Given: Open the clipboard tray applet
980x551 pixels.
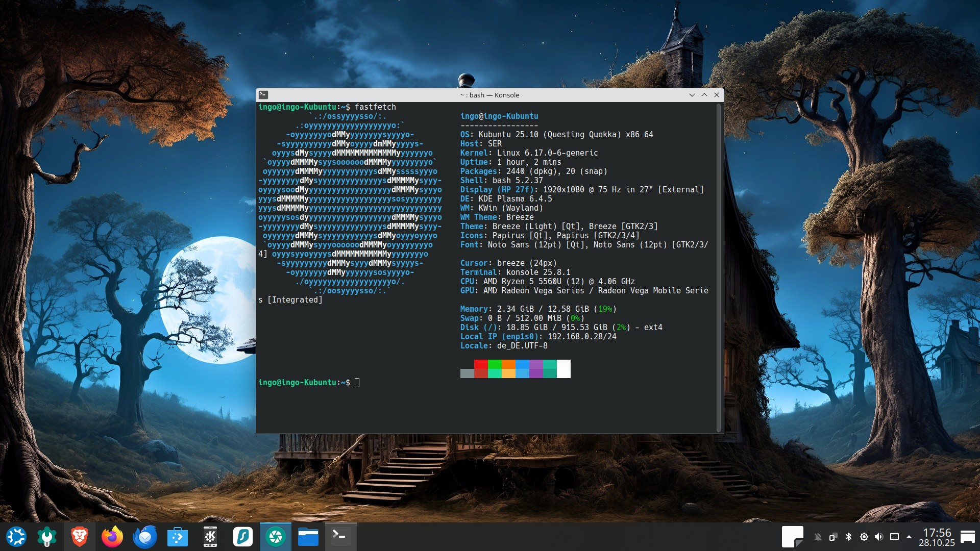Looking at the screenshot, I should click(833, 537).
